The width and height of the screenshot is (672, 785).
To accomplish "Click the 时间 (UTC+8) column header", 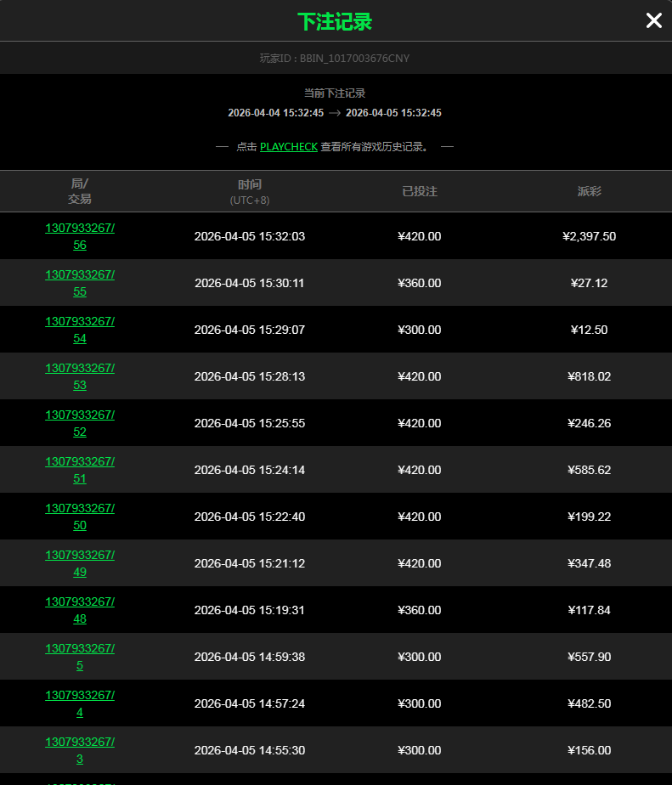I will point(250,191).
